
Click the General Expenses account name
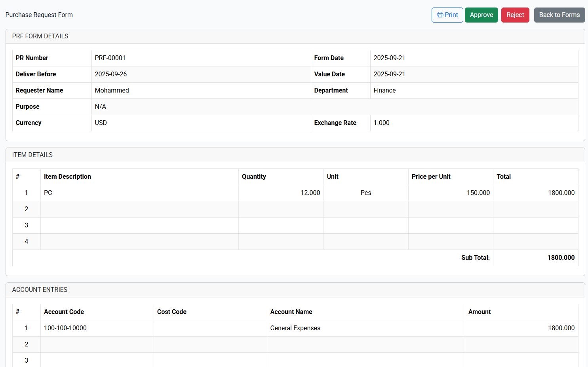(295, 328)
